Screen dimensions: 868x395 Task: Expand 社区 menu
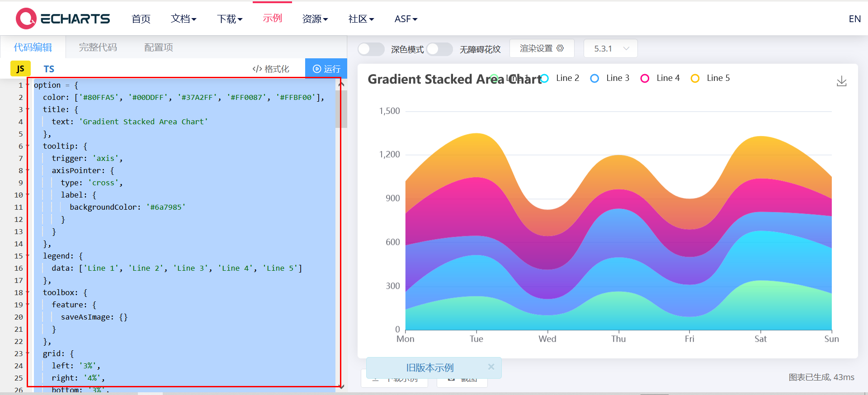pyautogui.click(x=361, y=19)
